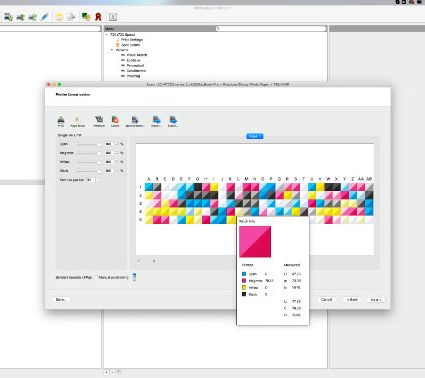The height and width of the screenshot is (378, 425).
Task: Select the Page 1 tab above the chart
Action: click(255, 136)
